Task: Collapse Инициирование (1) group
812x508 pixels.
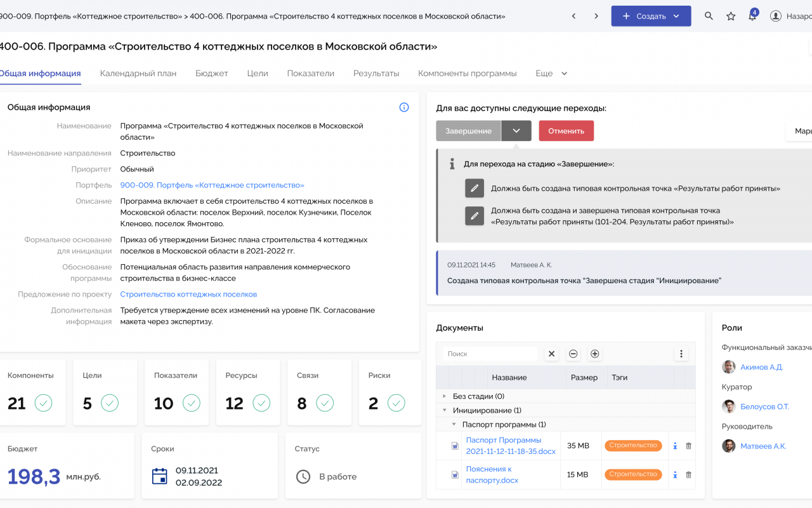Action: tap(444, 410)
